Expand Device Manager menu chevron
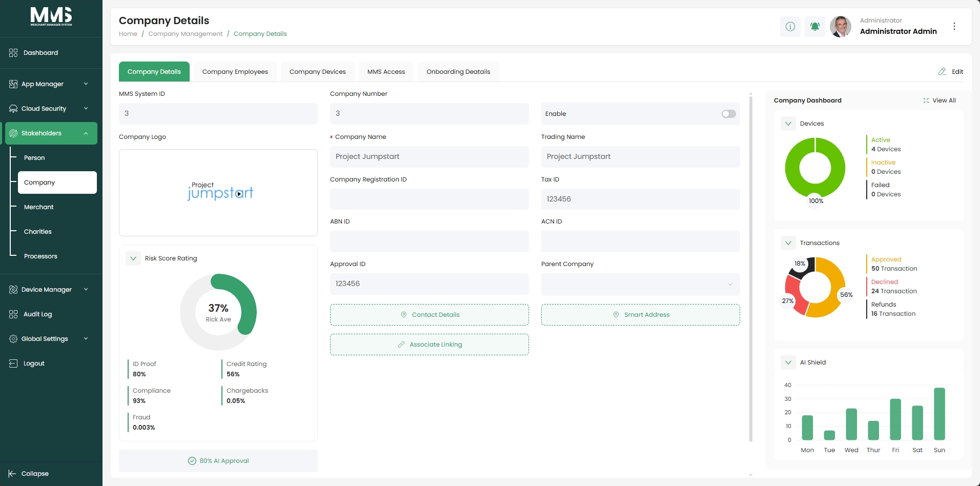Viewport: 980px width, 486px height. pos(86,290)
